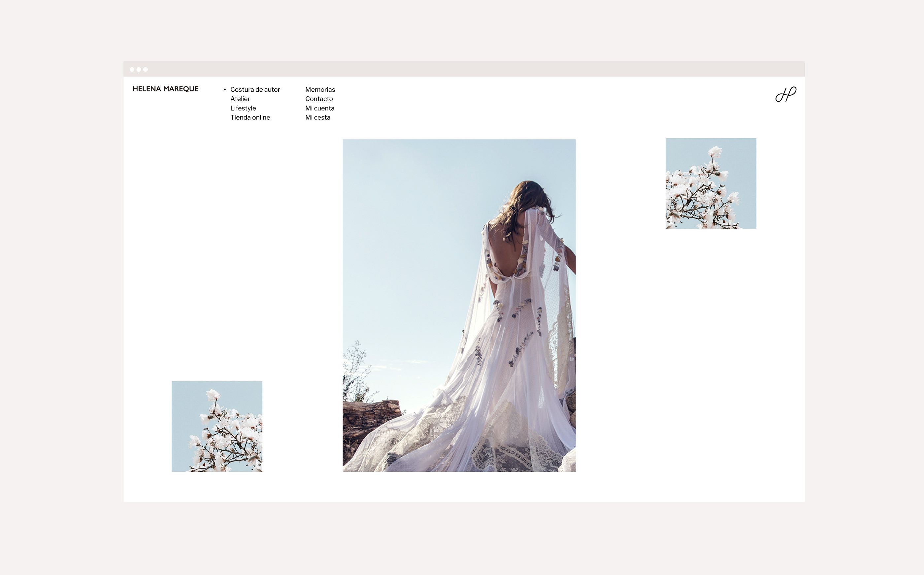Viewport: 924px width, 575px height.
Task: Click the HELENA MAREQUE brand name
Action: [165, 89]
